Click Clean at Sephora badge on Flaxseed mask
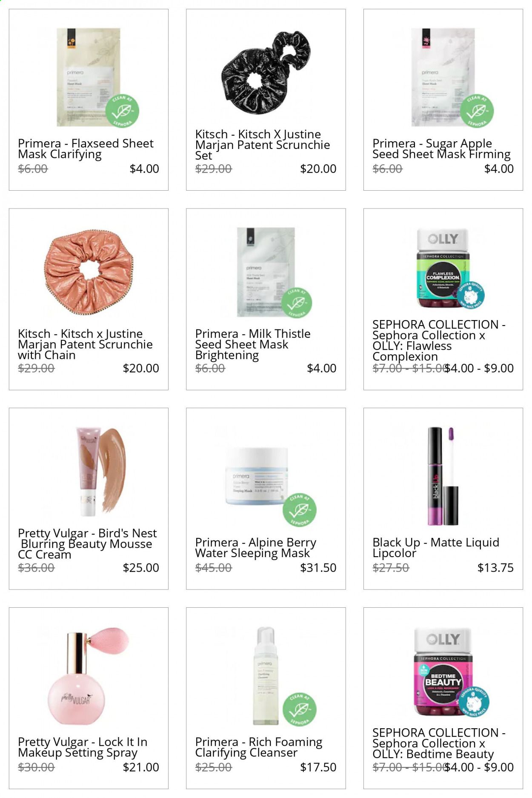532x798 pixels. [x=122, y=111]
